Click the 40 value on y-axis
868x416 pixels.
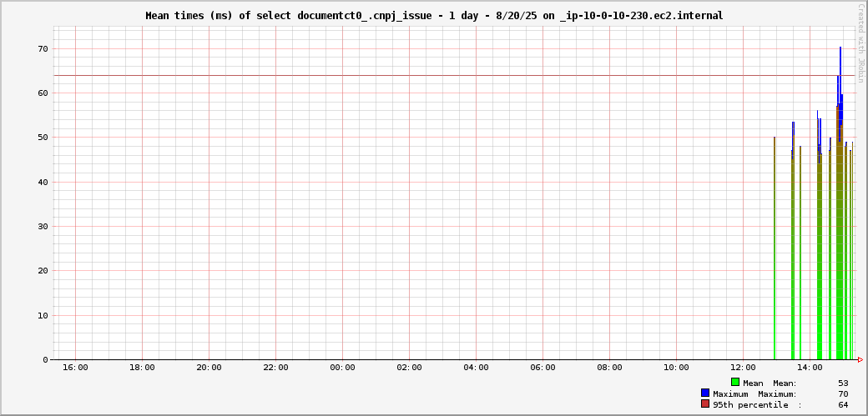[43, 182]
